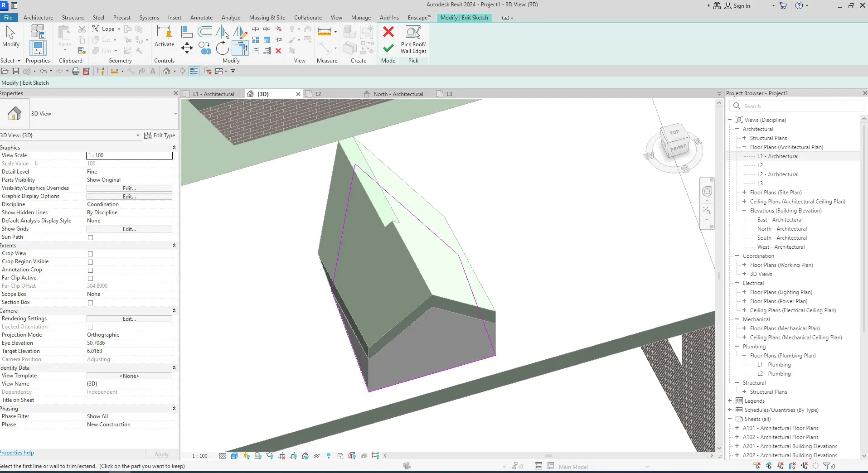Switch to the North - Architectural view tab
This screenshot has height=473, width=868.
tap(398, 94)
